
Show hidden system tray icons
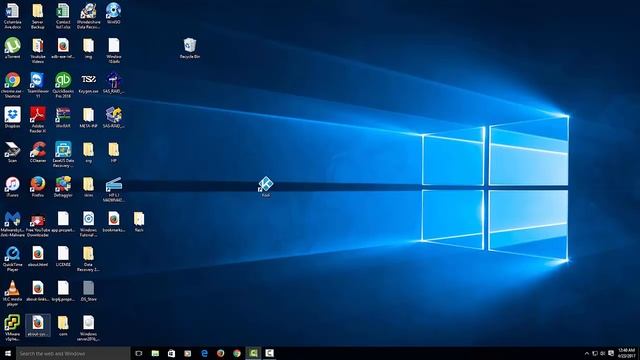point(587,353)
